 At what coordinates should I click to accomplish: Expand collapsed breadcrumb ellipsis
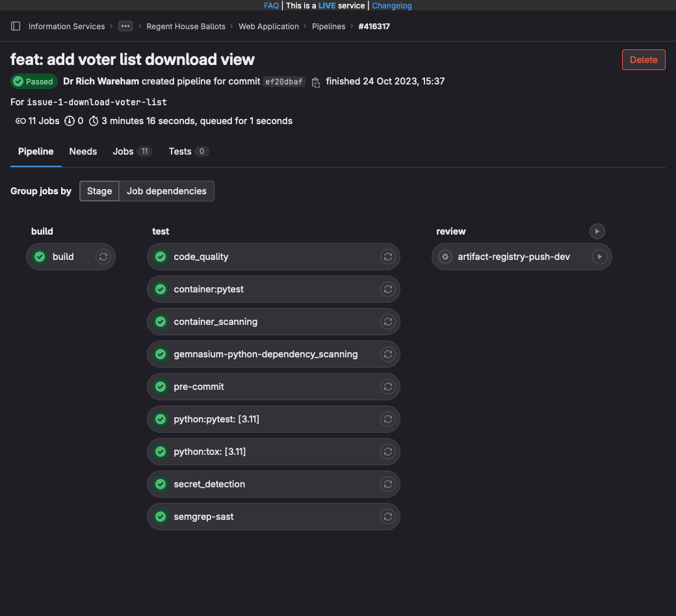tap(125, 27)
